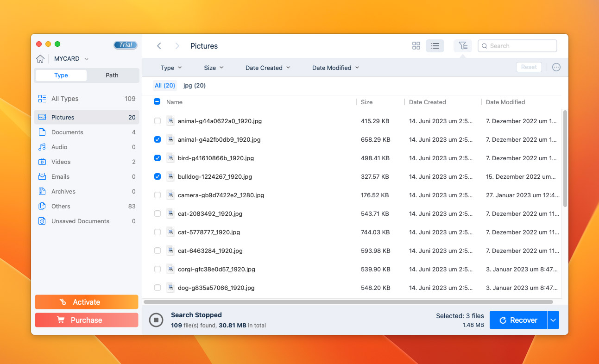Click the 744.03 KB size value
This screenshot has height=364, width=599.
375,232
